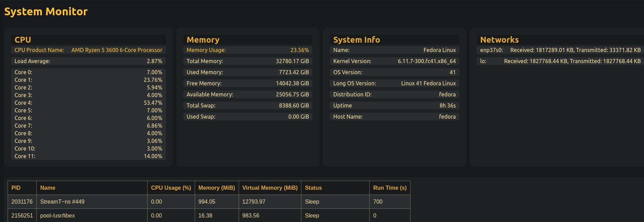Sort processes by Status column header
This screenshot has width=644, height=222.
click(335, 188)
